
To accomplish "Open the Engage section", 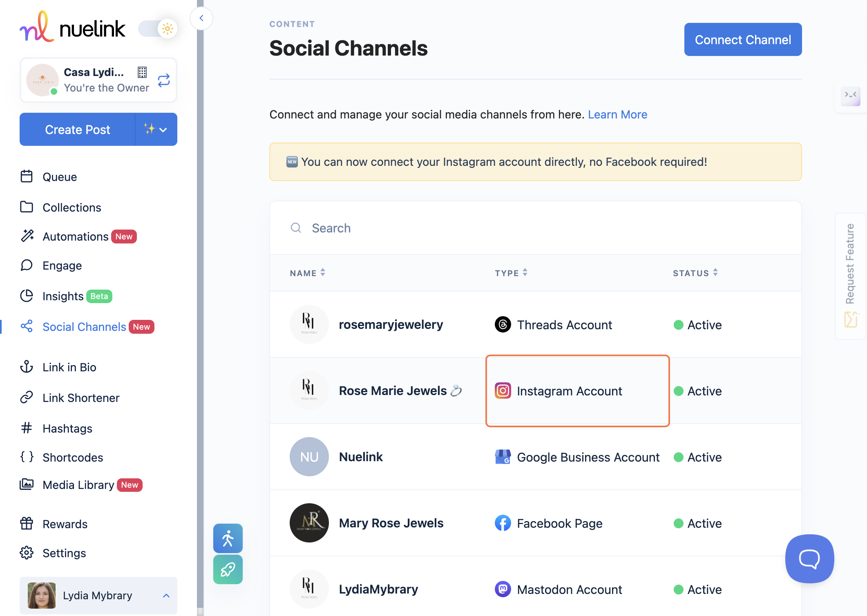I will 62,266.
